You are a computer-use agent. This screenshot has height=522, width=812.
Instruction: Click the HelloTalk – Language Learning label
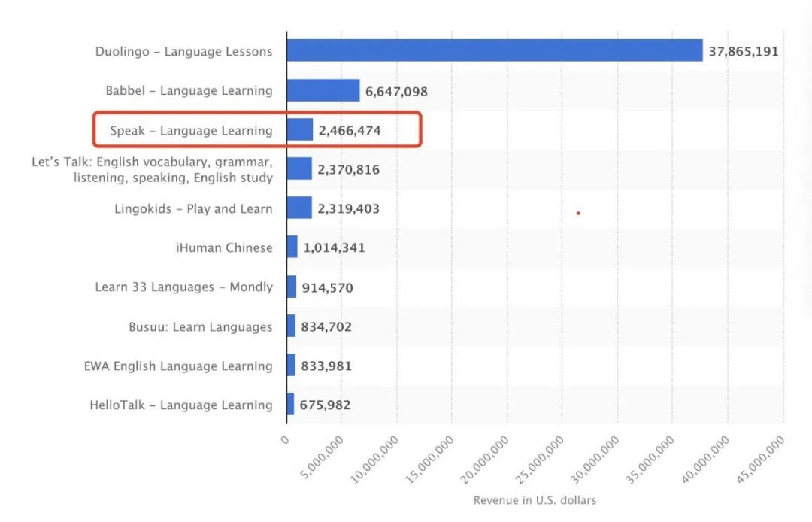tap(181, 405)
